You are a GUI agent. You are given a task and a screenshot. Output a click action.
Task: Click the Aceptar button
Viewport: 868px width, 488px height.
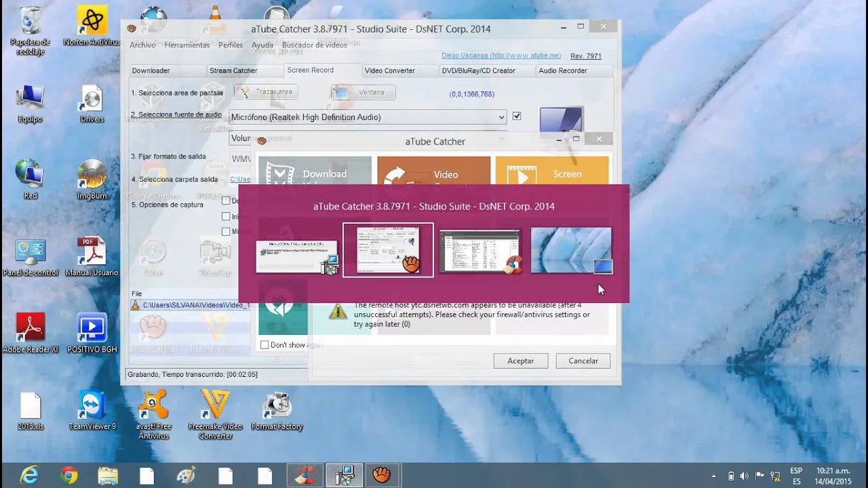pyautogui.click(x=521, y=361)
